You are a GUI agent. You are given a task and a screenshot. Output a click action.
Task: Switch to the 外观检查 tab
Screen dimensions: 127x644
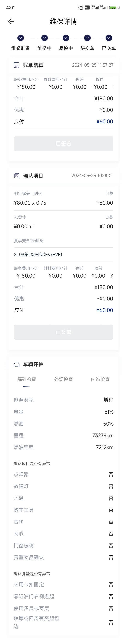click(64, 379)
